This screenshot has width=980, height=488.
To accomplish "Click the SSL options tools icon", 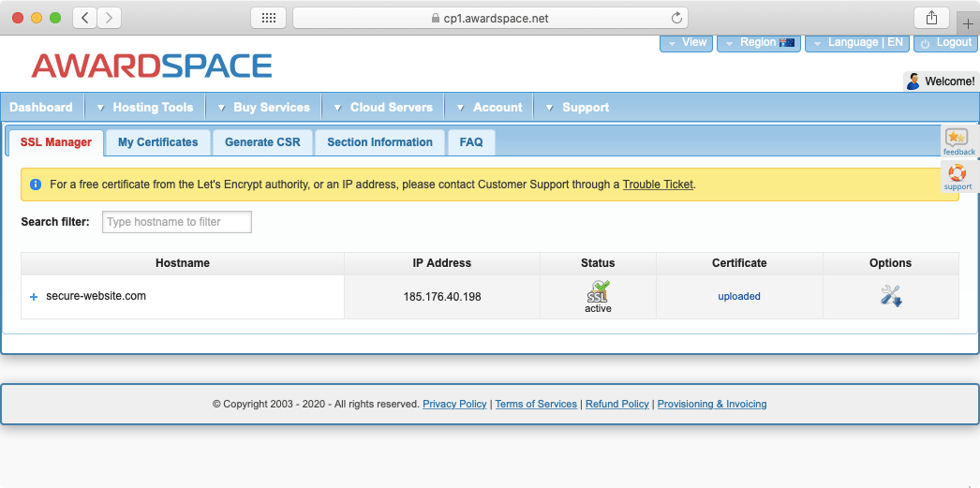I will (x=890, y=296).
